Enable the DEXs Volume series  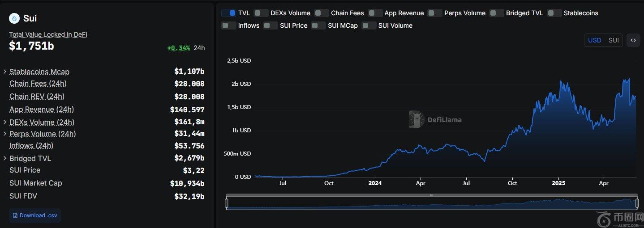point(261,13)
